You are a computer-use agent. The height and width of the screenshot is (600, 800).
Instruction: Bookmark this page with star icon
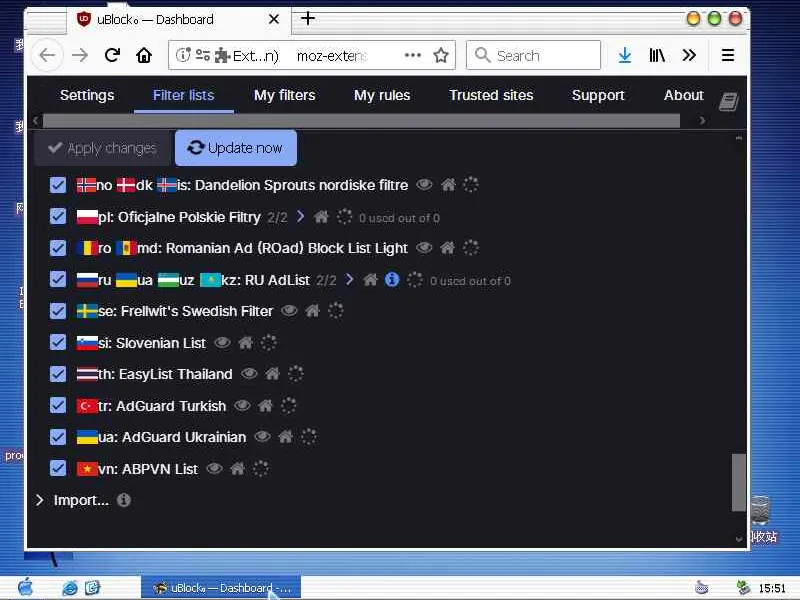(441, 55)
